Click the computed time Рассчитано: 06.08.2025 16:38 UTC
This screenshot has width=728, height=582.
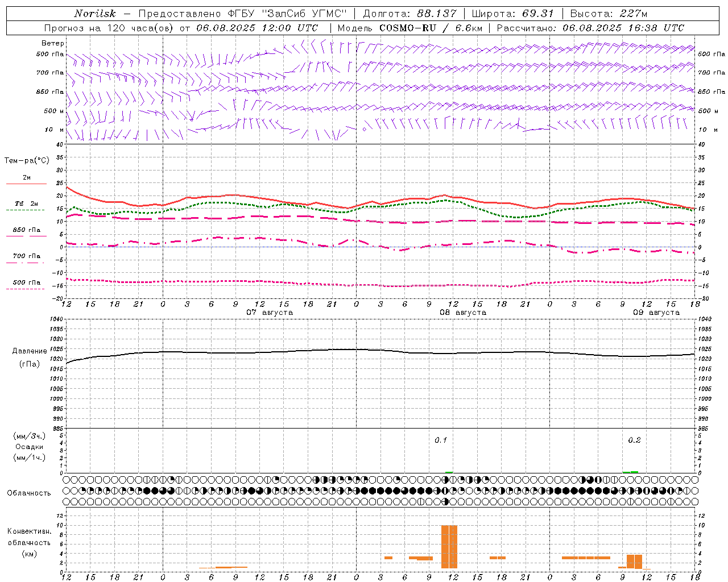pos(590,28)
